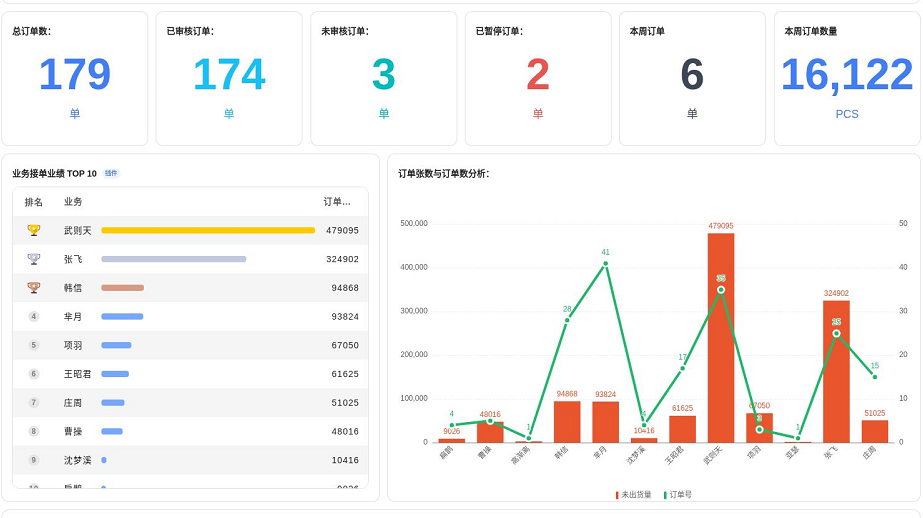
Task: Click the circled line point on 武则天 bar
Action: (x=721, y=290)
